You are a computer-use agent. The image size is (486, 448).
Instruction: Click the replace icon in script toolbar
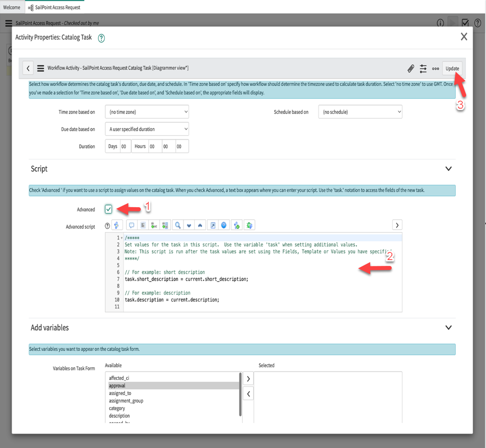click(x=154, y=225)
